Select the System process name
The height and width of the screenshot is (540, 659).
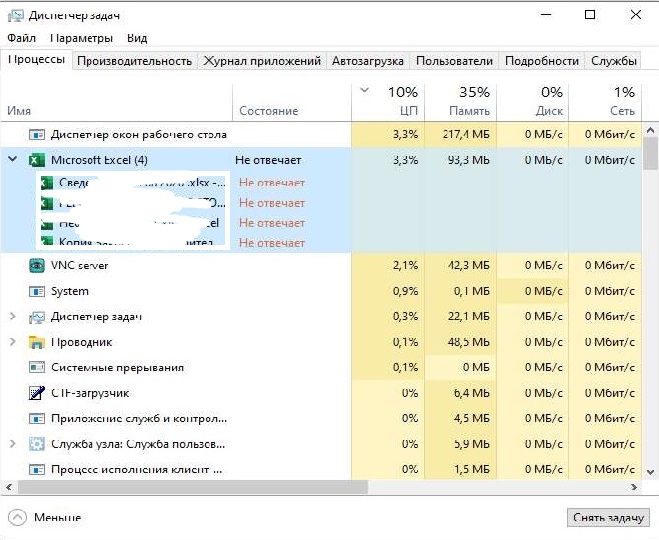[x=70, y=291]
